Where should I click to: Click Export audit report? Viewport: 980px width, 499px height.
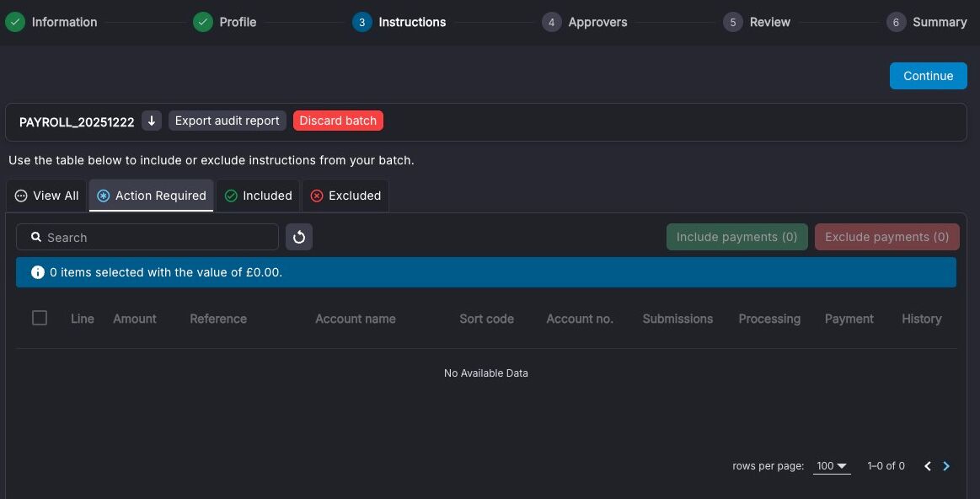pos(227,121)
